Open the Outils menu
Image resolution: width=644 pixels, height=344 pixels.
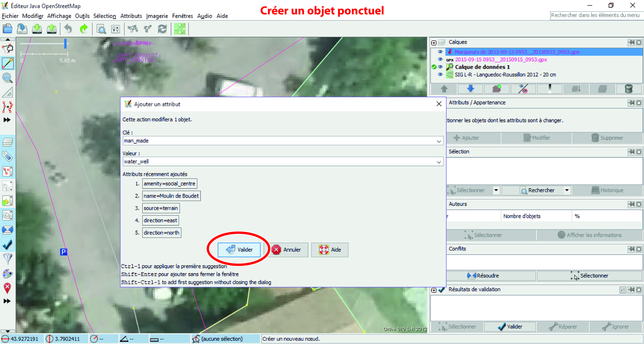click(x=82, y=16)
